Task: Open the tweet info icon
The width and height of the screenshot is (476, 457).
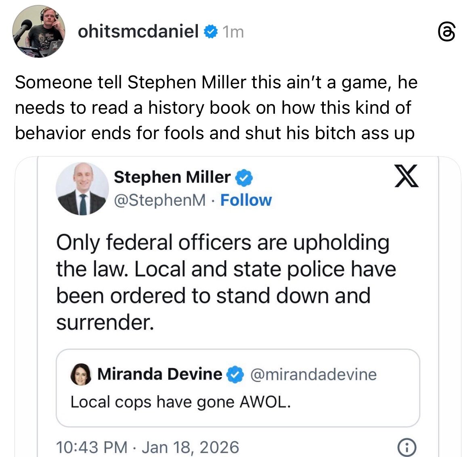Action: click(407, 447)
